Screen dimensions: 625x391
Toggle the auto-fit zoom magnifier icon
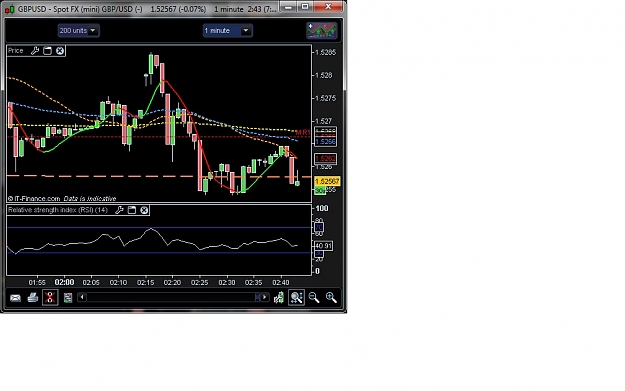(296, 297)
